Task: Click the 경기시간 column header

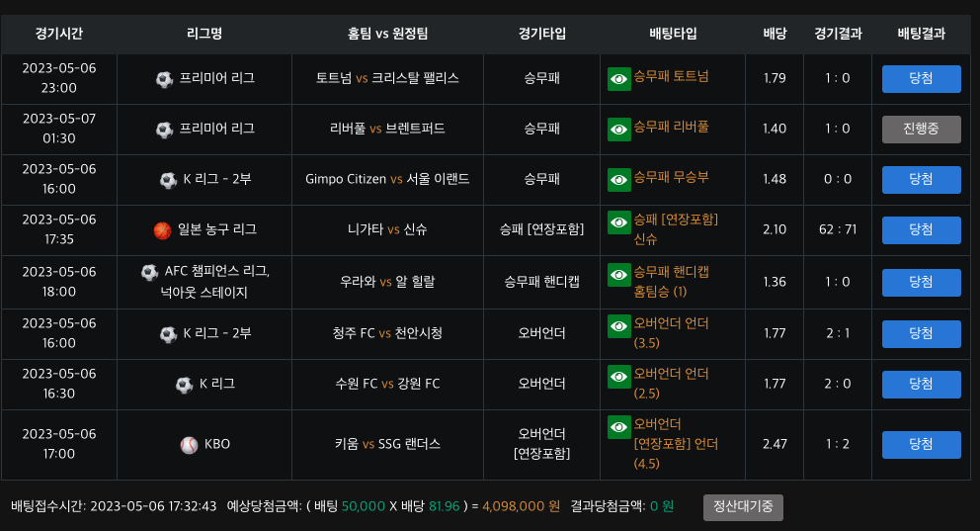Action: point(59,34)
